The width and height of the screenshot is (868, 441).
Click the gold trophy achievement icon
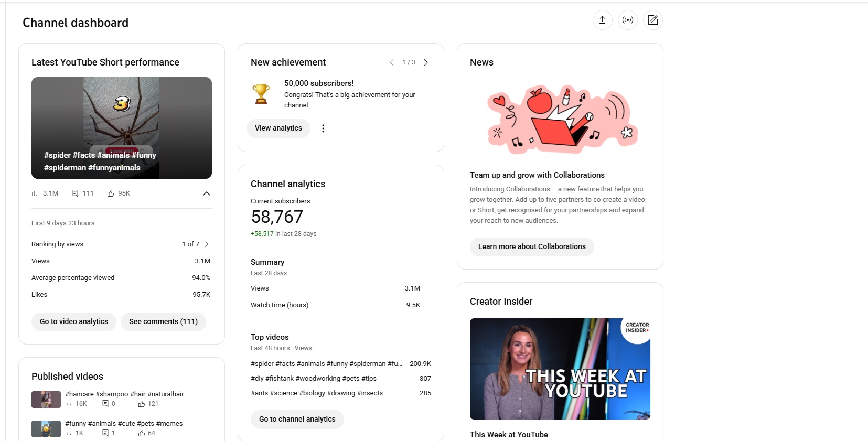tap(261, 94)
